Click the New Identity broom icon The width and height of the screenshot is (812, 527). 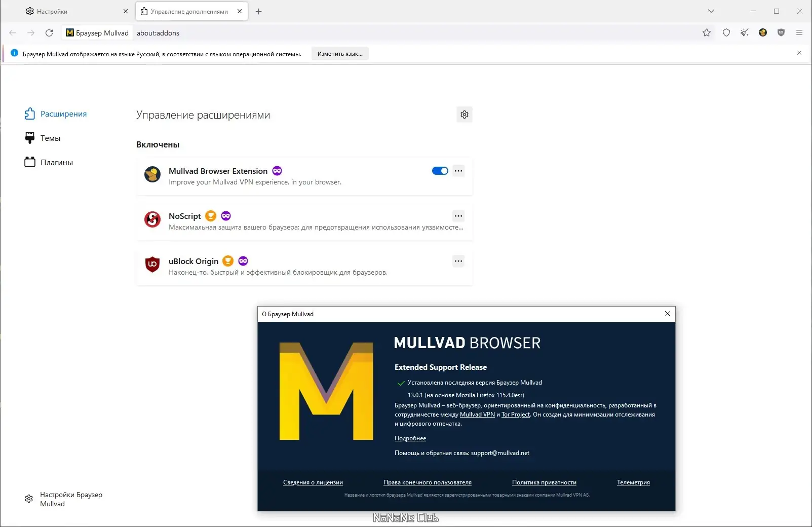click(744, 33)
